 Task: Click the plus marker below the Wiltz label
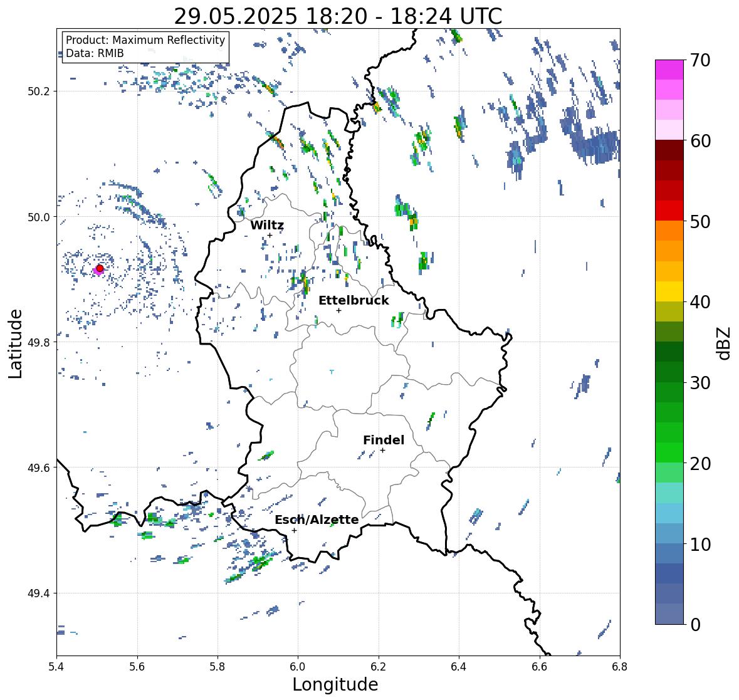tap(270, 236)
